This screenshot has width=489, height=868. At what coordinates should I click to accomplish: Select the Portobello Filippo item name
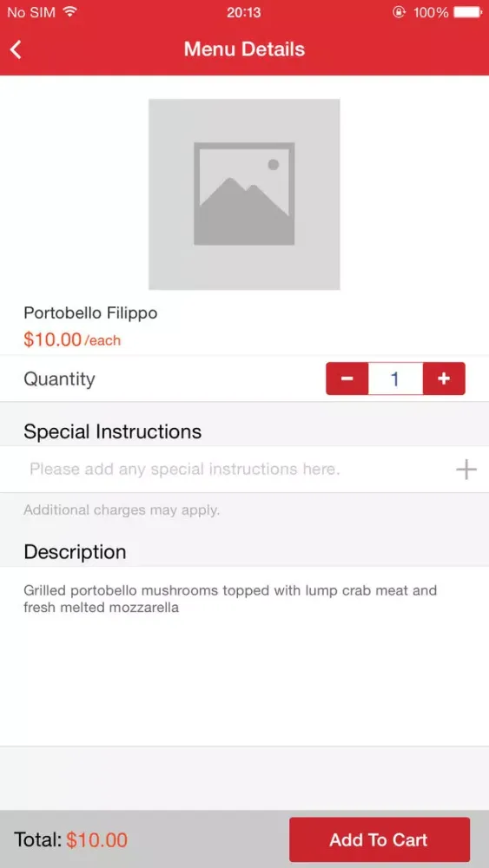click(x=91, y=313)
